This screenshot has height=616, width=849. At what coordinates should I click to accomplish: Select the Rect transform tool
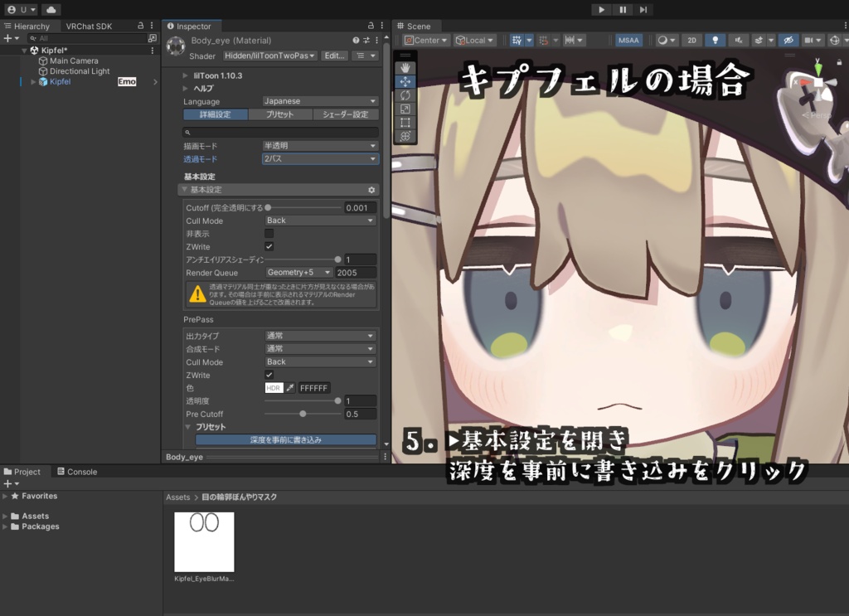tap(405, 123)
